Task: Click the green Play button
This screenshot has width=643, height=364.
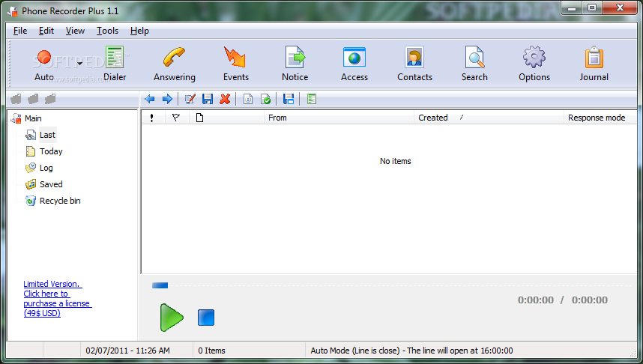Action: (x=172, y=318)
